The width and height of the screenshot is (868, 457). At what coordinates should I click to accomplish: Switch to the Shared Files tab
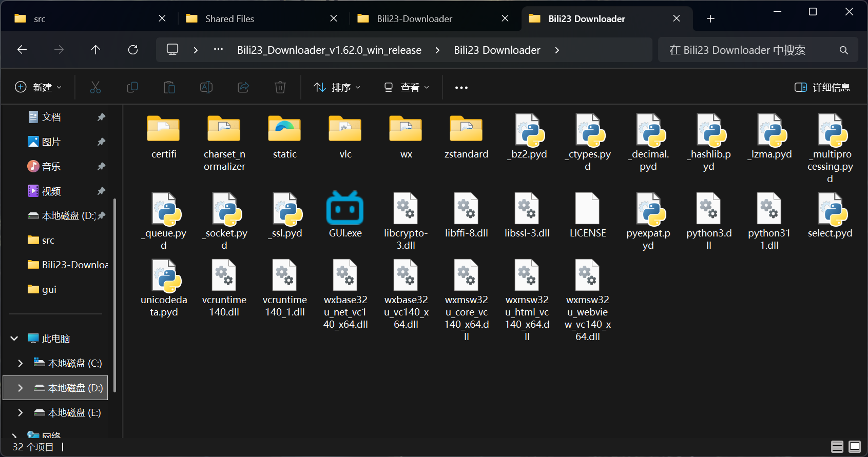[x=229, y=19]
